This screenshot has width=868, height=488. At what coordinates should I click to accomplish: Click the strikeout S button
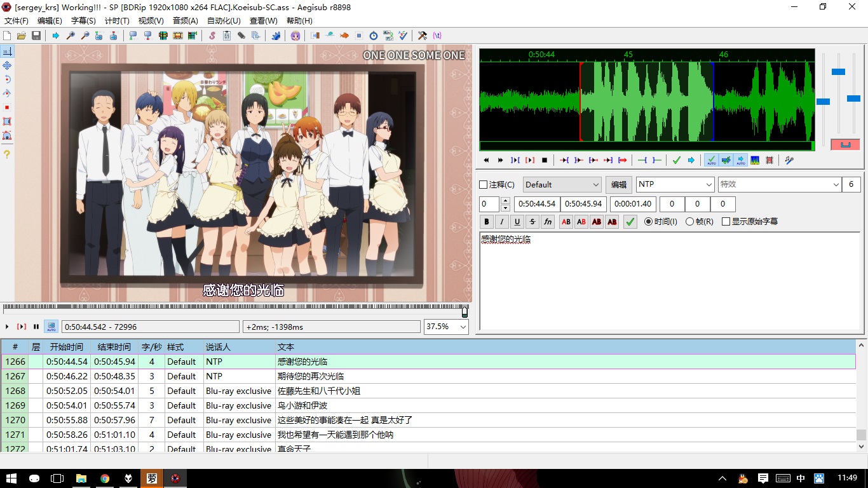click(532, 222)
